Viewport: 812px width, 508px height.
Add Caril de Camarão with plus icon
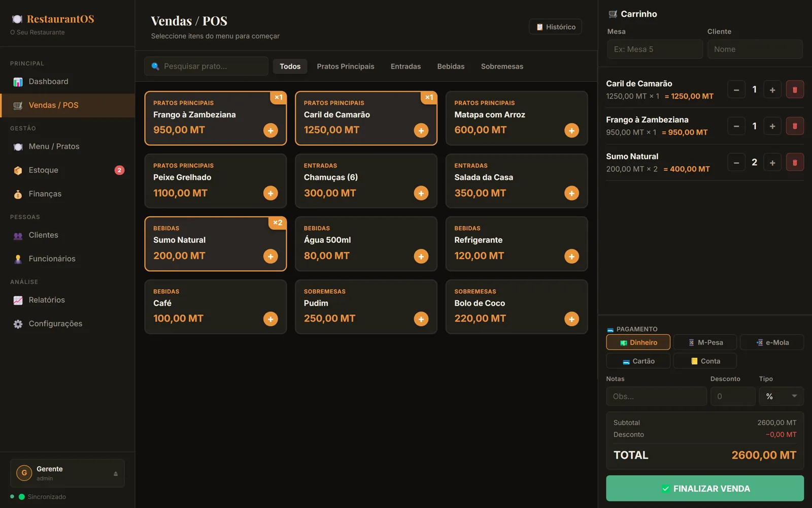[421, 131]
